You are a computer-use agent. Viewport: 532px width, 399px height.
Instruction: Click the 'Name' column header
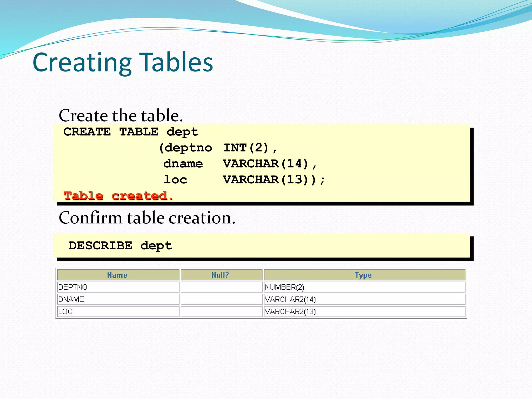pos(118,275)
